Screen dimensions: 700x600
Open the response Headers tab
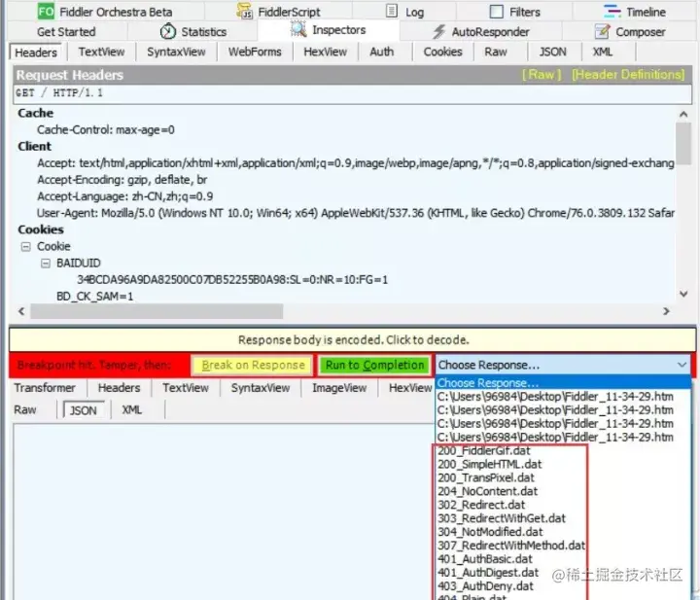pyautogui.click(x=119, y=387)
